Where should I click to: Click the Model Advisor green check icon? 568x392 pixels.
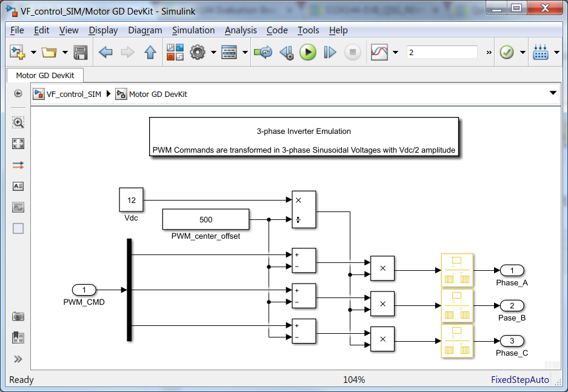506,52
